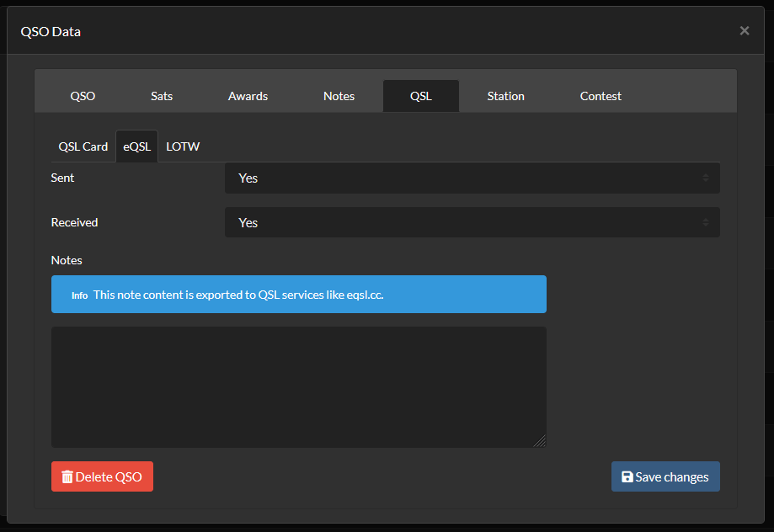Select the active QSL tab
The height and width of the screenshot is (532, 774).
421,96
